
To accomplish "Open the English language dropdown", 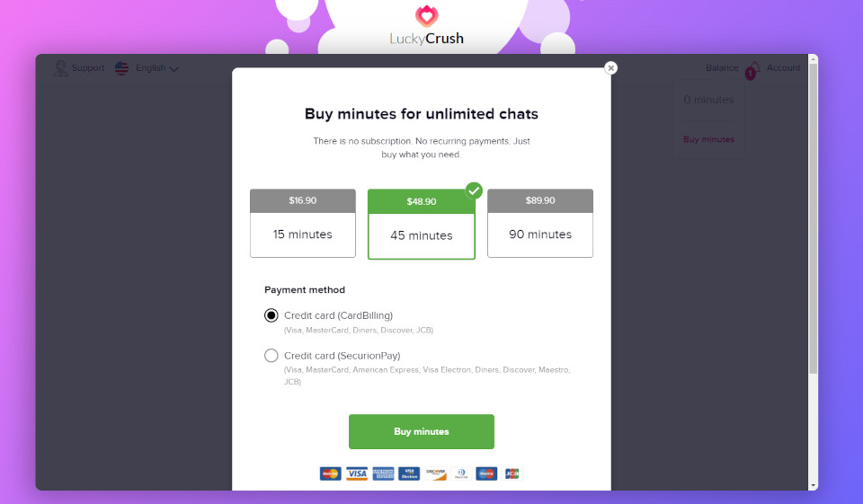I will click(x=157, y=68).
